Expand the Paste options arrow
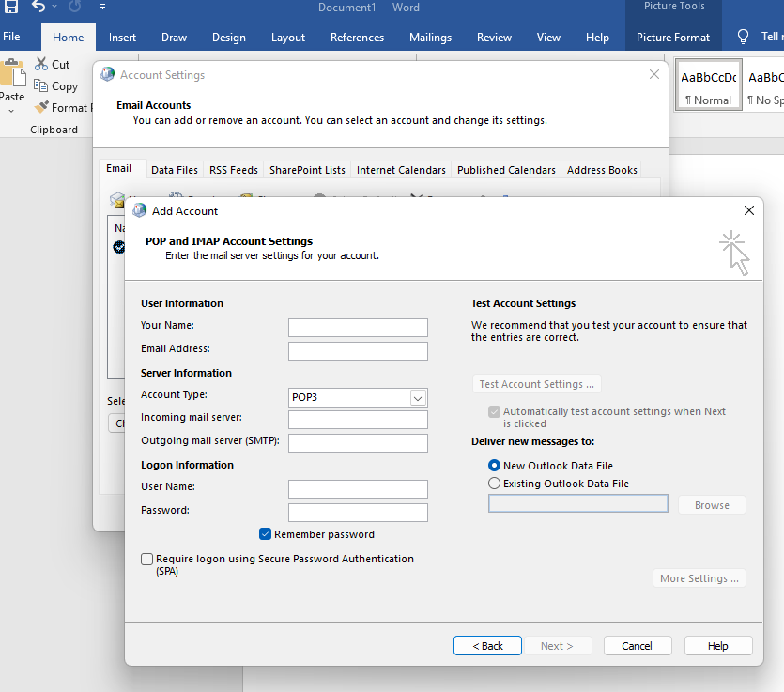Screen dimensions: 784x692 11,111
